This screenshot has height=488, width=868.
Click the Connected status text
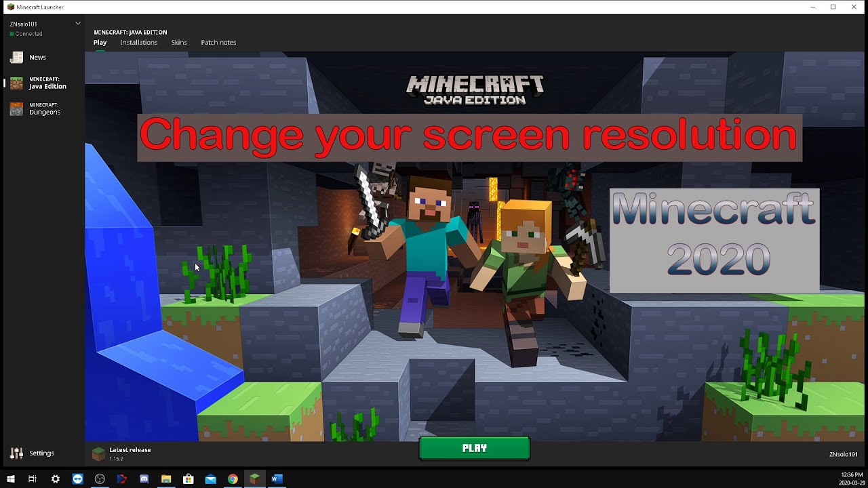[x=28, y=34]
